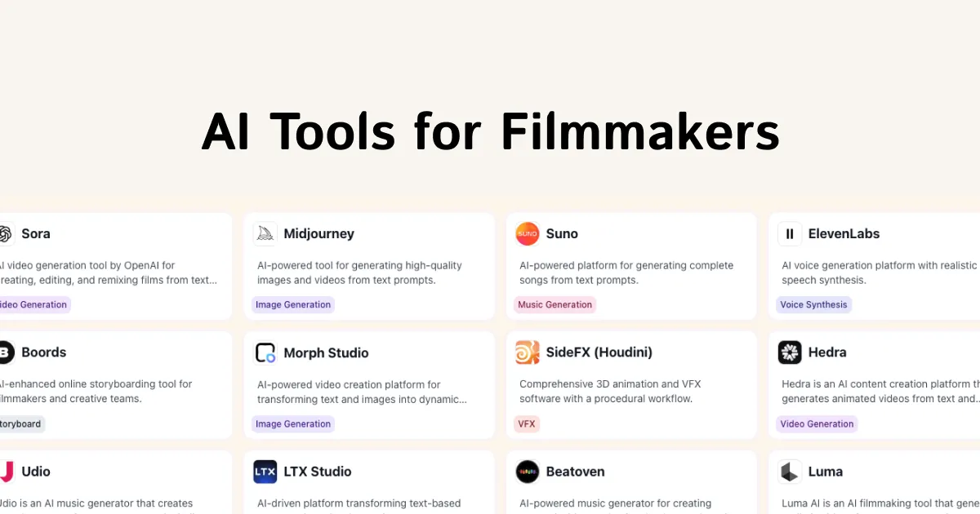Click the Luma cube icon
Image resolution: width=980 pixels, height=514 pixels.
789,472
